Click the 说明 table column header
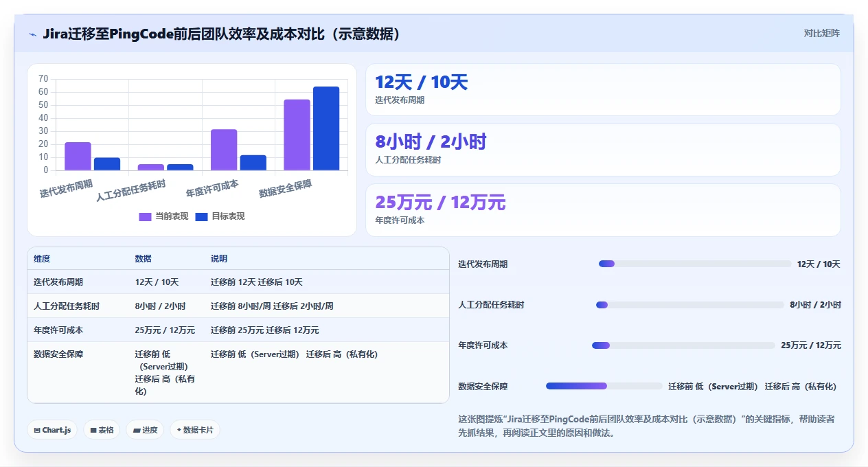 coord(218,259)
